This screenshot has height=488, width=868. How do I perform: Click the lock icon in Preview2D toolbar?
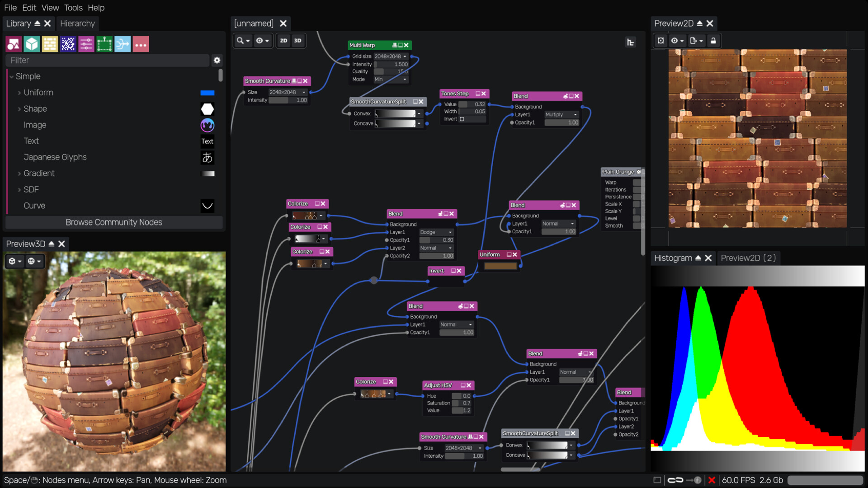[x=713, y=41]
